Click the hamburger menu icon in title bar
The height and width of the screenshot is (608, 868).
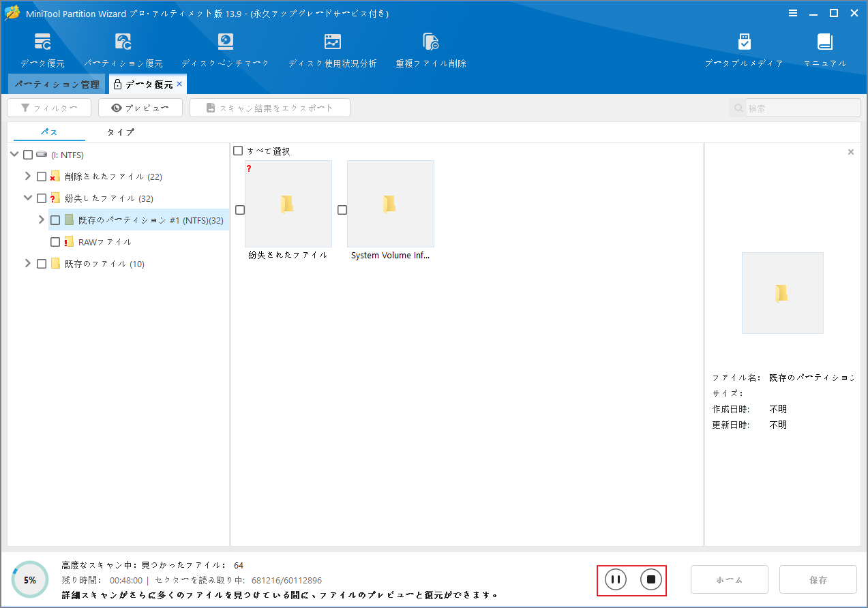point(793,13)
